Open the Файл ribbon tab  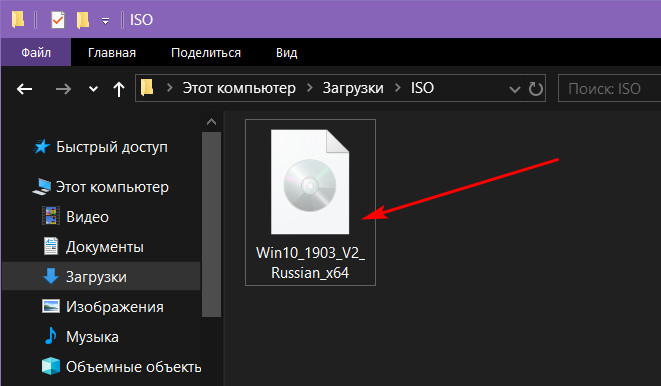(x=36, y=52)
